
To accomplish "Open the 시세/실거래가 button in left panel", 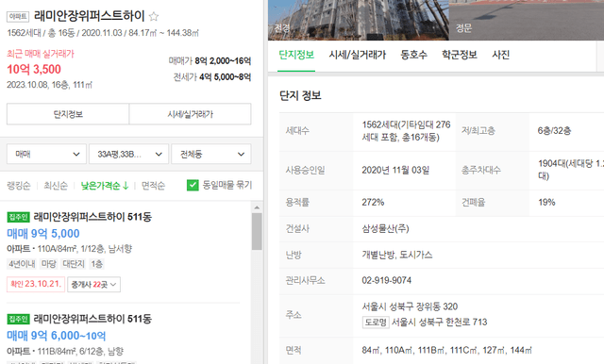I will click(x=191, y=114).
